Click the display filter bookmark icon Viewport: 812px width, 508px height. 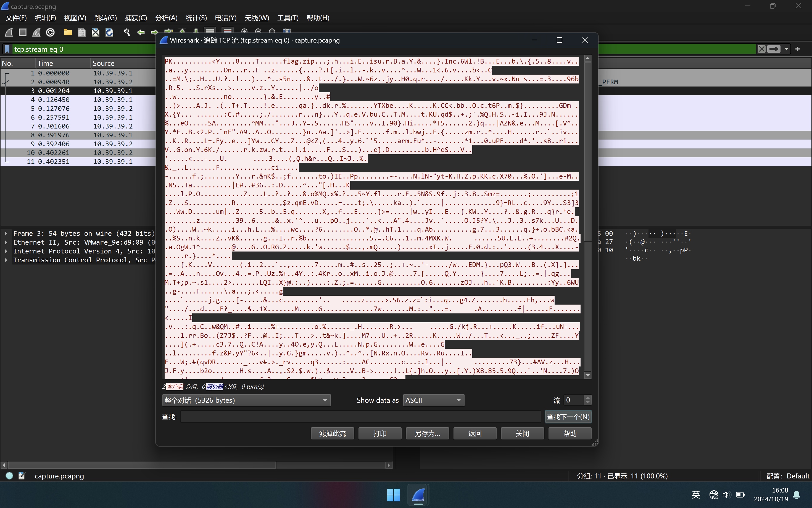point(7,49)
